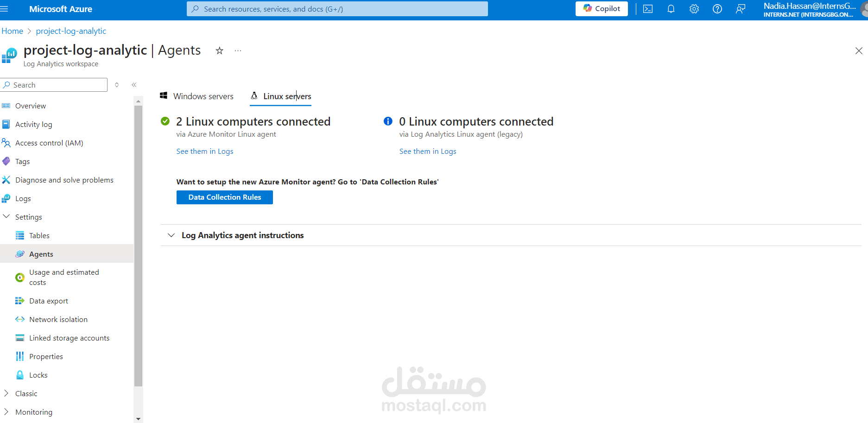Click the blue info icon by legacy agent
The width and height of the screenshot is (868, 423).
tap(388, 121)
